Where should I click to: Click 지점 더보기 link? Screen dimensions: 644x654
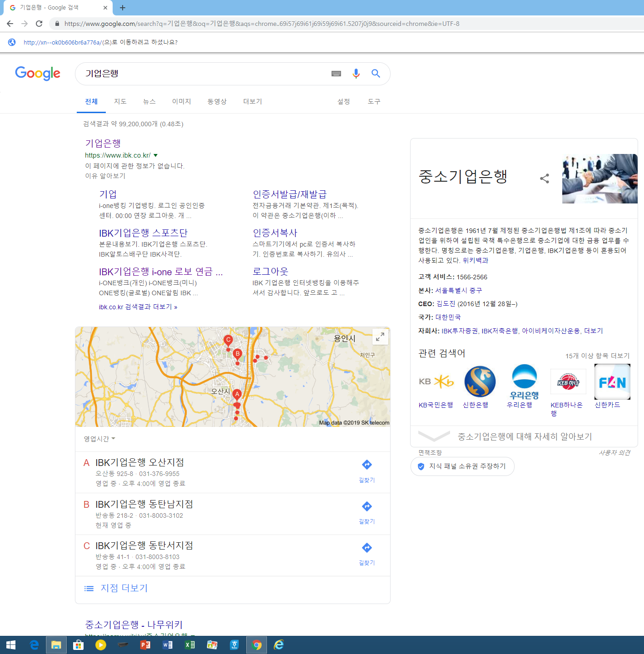124,588
